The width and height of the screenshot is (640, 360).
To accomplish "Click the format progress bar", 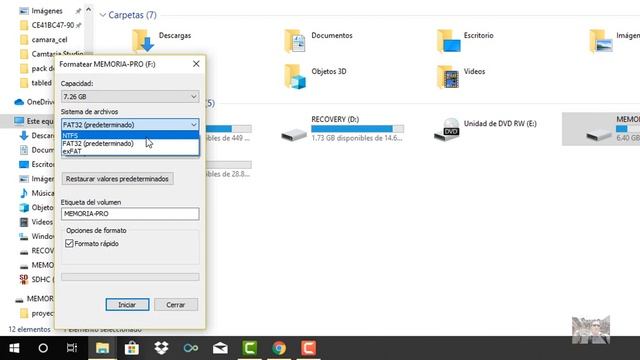I will (x=130, y=277).
